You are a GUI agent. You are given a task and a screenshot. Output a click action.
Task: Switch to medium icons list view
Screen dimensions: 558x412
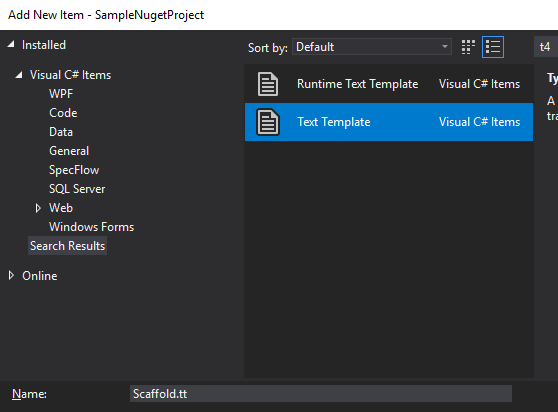point(493,47)
